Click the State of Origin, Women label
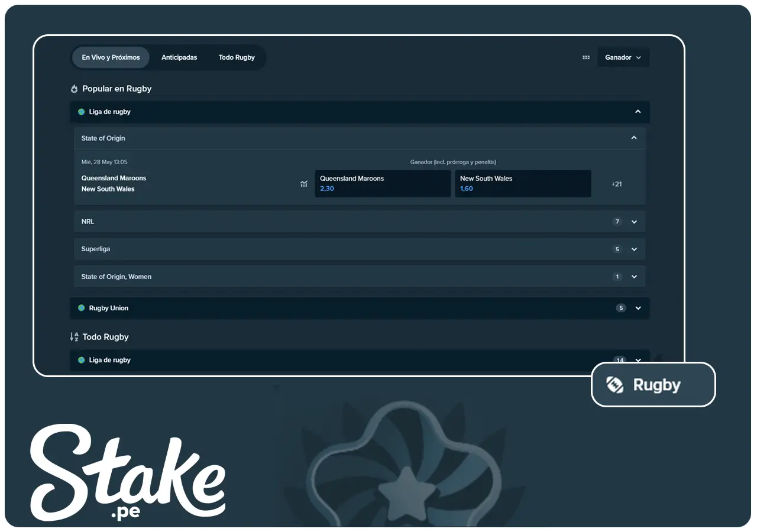 pyautogui.click(x=117, y=277)
